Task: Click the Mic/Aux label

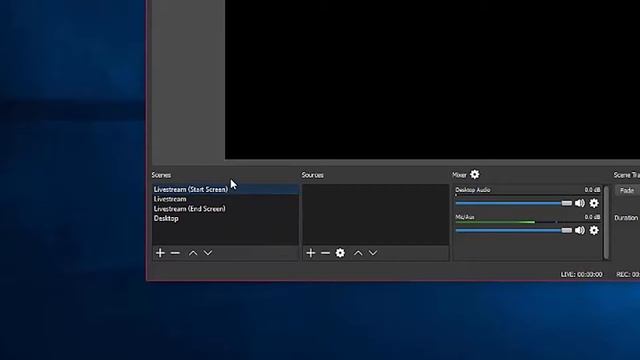Action: point(465,217)
